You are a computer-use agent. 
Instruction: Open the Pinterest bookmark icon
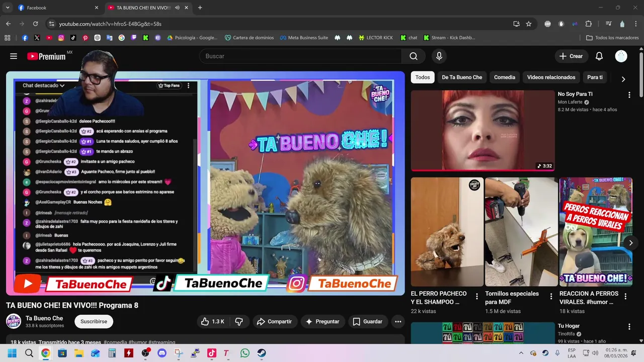pyautogui.click(x=85, y=38)
